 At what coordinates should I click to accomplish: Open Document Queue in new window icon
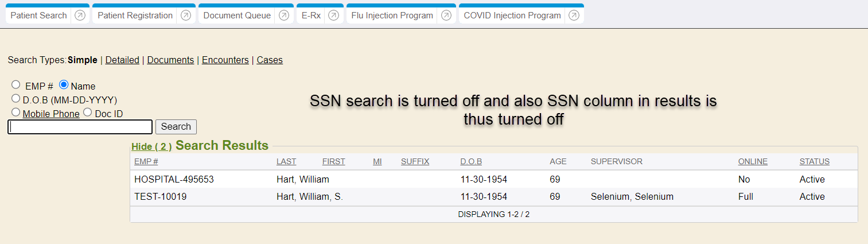pos(284,16)
